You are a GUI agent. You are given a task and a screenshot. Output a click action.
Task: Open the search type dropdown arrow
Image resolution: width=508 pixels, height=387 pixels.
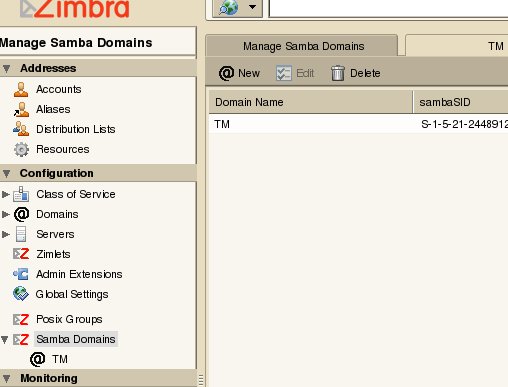253,7
